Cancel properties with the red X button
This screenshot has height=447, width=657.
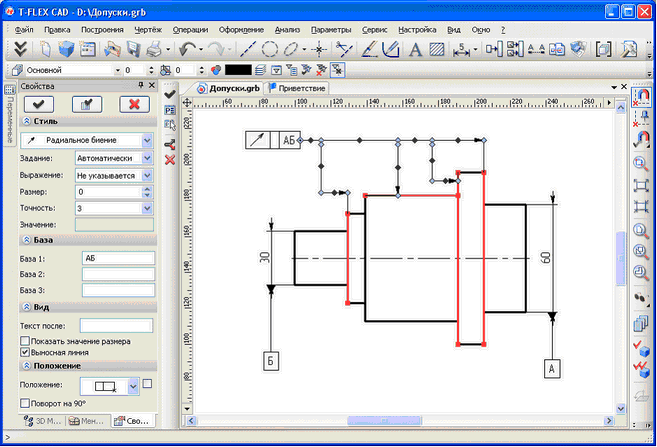(x=135, y=104)
